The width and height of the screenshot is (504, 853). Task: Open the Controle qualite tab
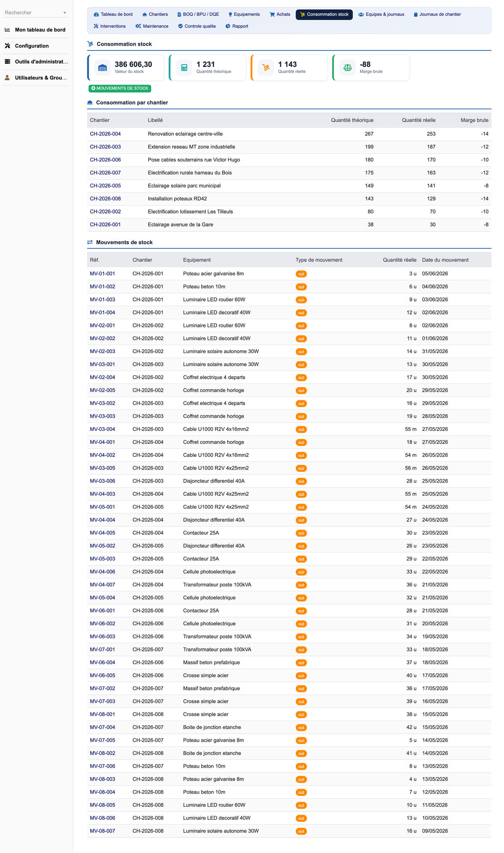click(x=197, y=26)
